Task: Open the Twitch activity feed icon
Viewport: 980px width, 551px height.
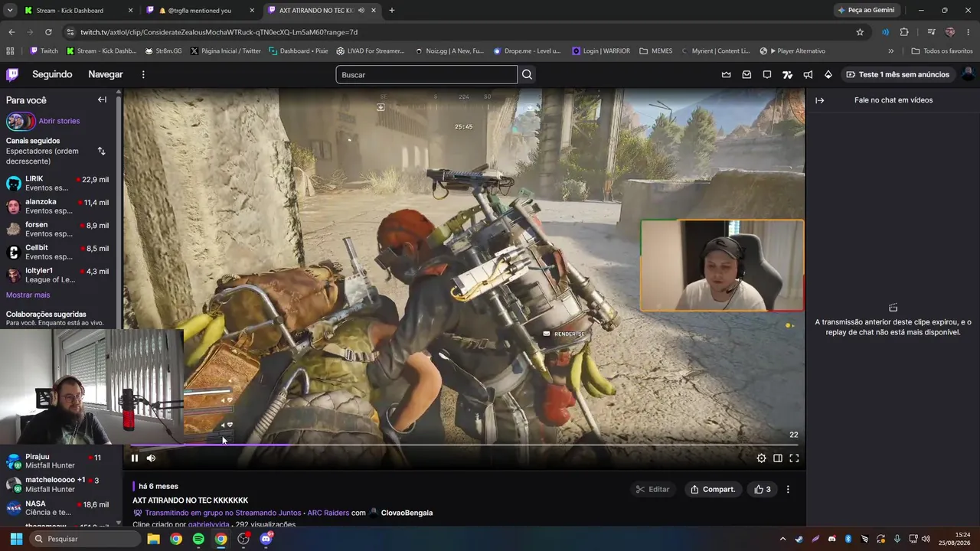Action: coord(787,74)
